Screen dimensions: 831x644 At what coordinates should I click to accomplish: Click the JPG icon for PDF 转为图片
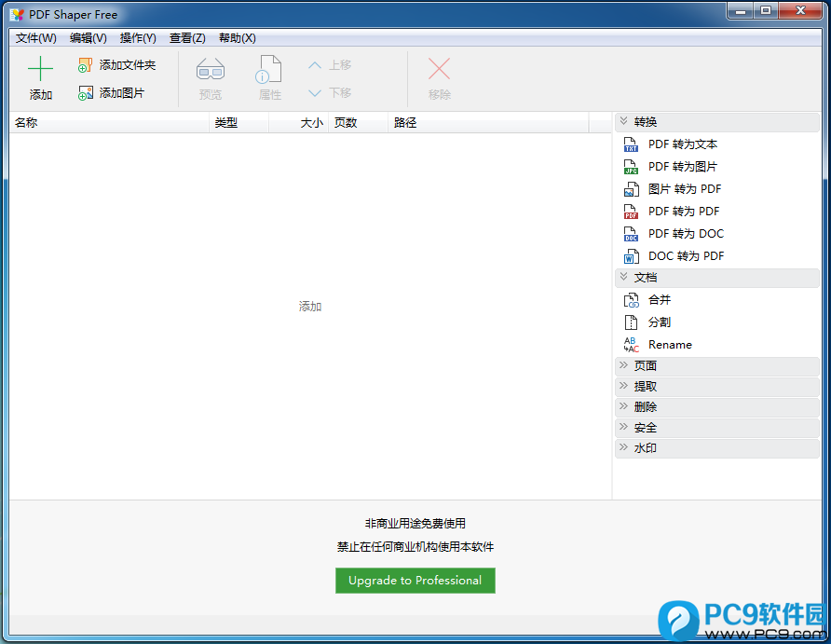pos(631,167)
